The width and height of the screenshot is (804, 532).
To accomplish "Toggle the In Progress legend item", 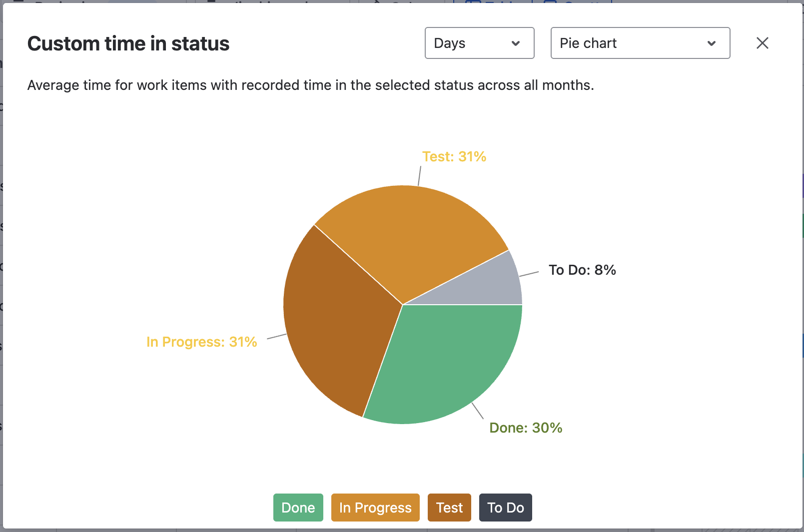I will [x=375, y=508].
